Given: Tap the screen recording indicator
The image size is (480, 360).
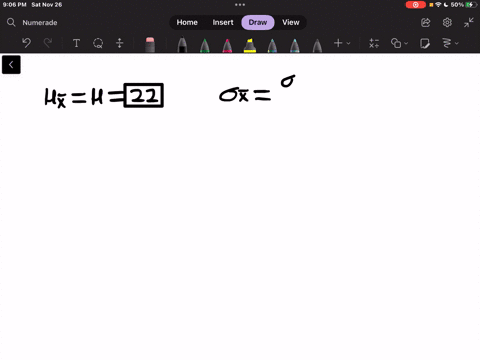Looking at the screenshot, I should [415, 5].
